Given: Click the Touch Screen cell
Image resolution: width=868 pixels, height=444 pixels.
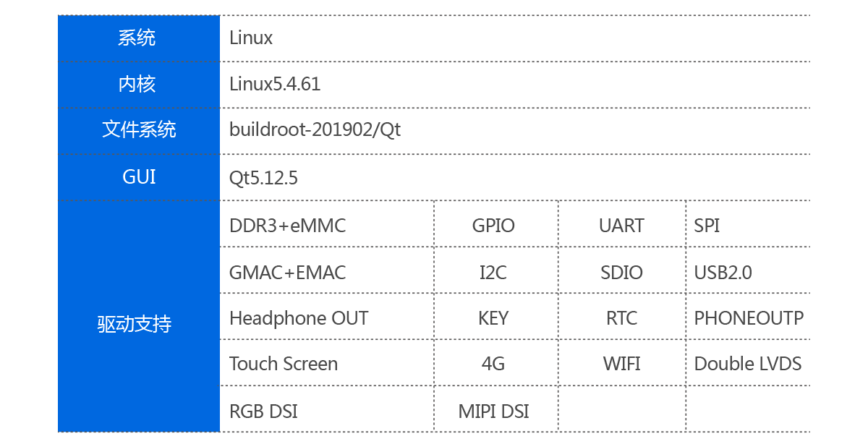Looking at the screenshot, I should point(327,363).
